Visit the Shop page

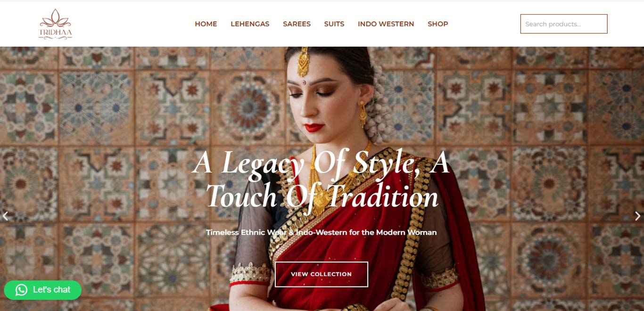(438, 24)
